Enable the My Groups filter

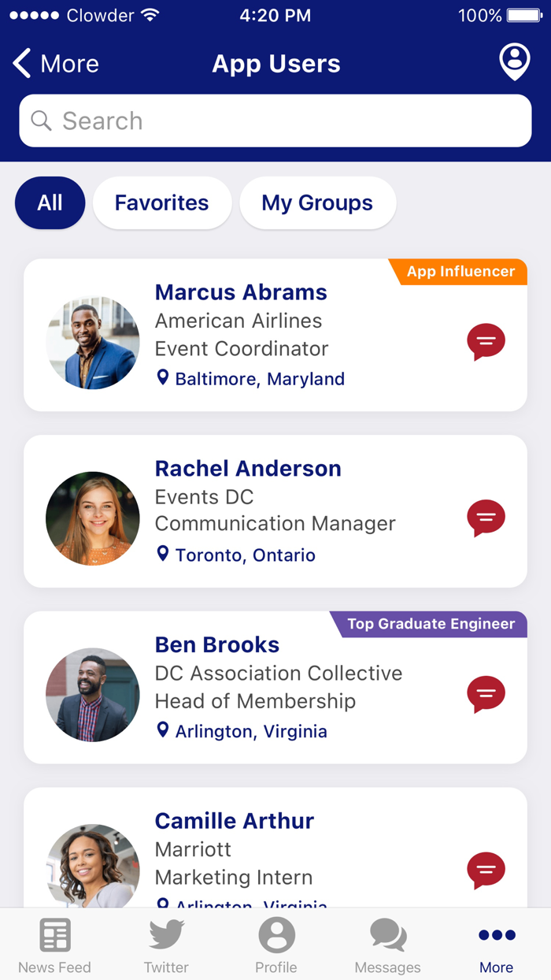click(x=317, y=202)
